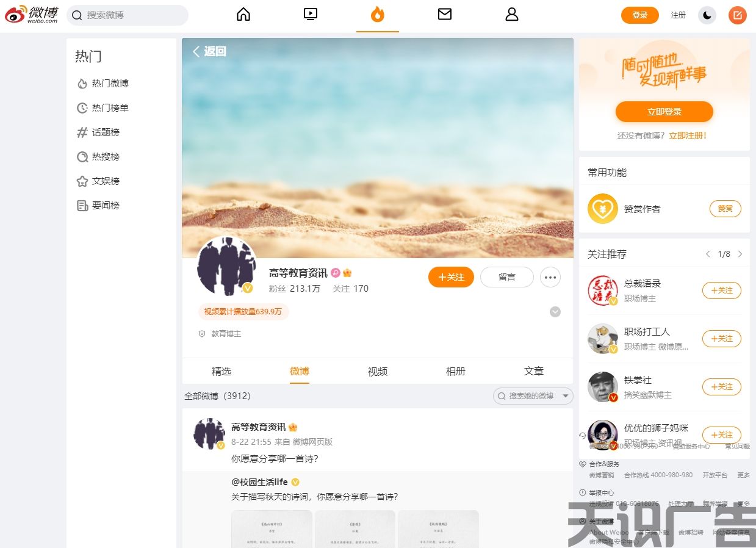Click the orange compose post icon
Image resolution: width=756 pixels, height=548 pixels.
[738, 15]
